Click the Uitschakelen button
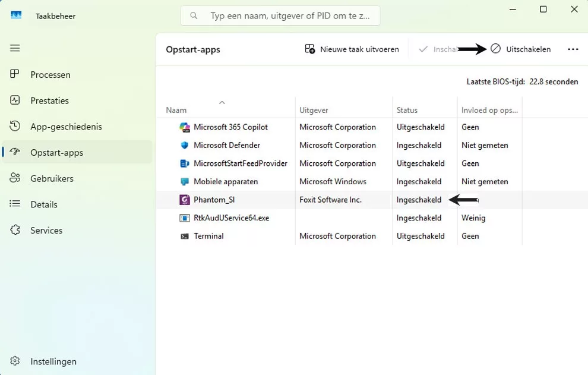This screenshot has height=375, width=588. pyautogui.click(x=520, y=49)
